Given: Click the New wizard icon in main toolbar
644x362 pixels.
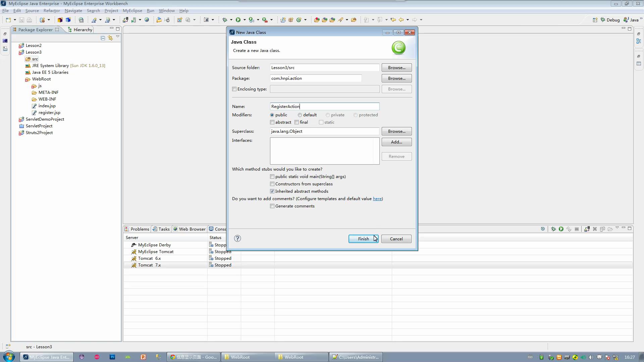Looking at the screenshot, I should 8,20.
